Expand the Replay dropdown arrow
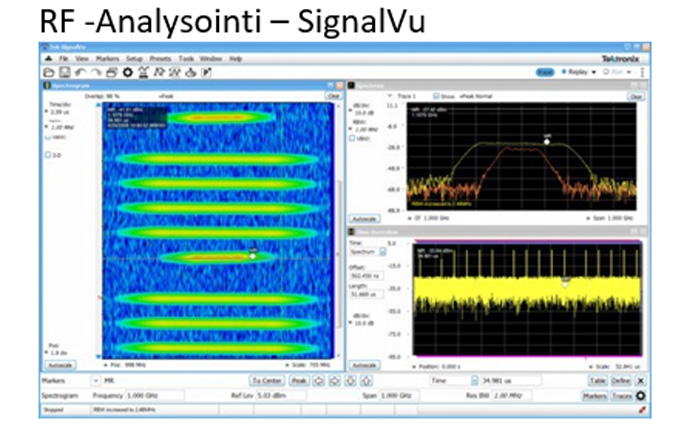The width and height of the screenshot is (700, 430). (x=594, y=73)
